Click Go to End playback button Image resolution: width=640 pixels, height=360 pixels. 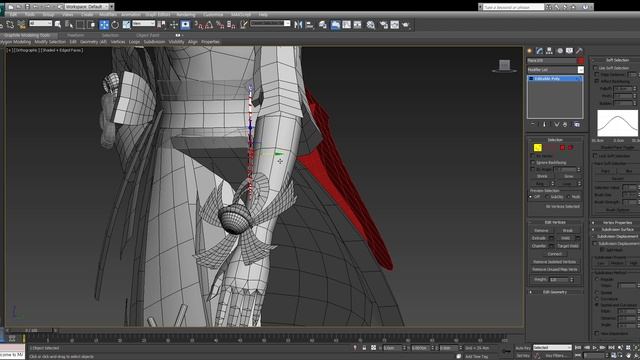[x=611, y=347]
